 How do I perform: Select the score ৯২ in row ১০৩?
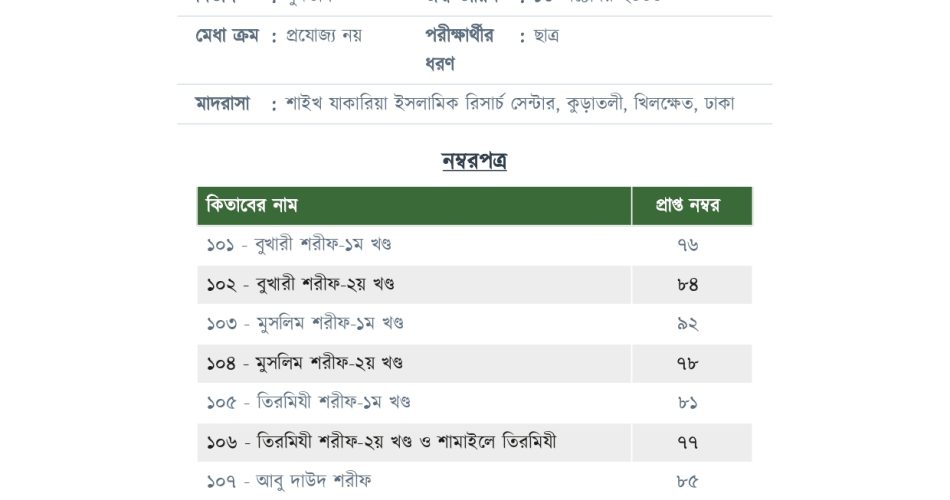point(688,324)
